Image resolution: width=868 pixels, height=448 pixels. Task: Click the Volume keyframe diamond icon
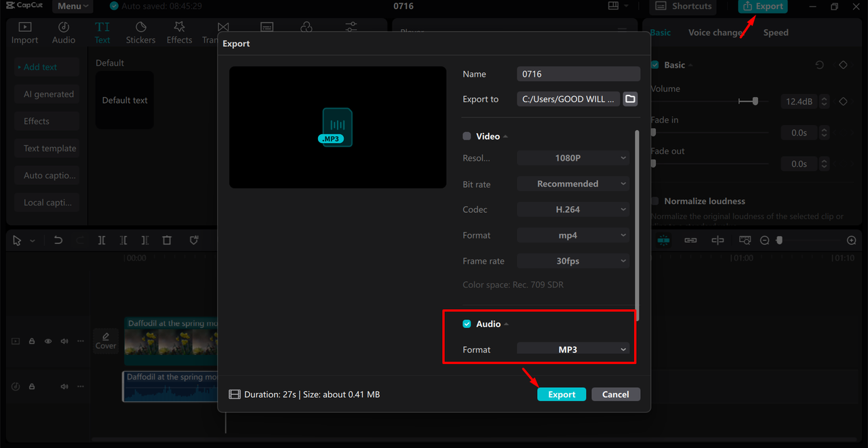point(843,102)
